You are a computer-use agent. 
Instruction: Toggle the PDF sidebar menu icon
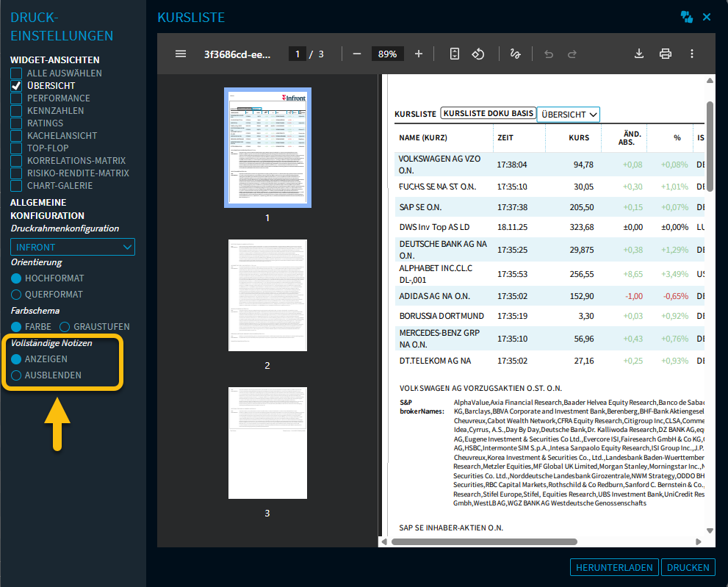click(x=181, y=54)
